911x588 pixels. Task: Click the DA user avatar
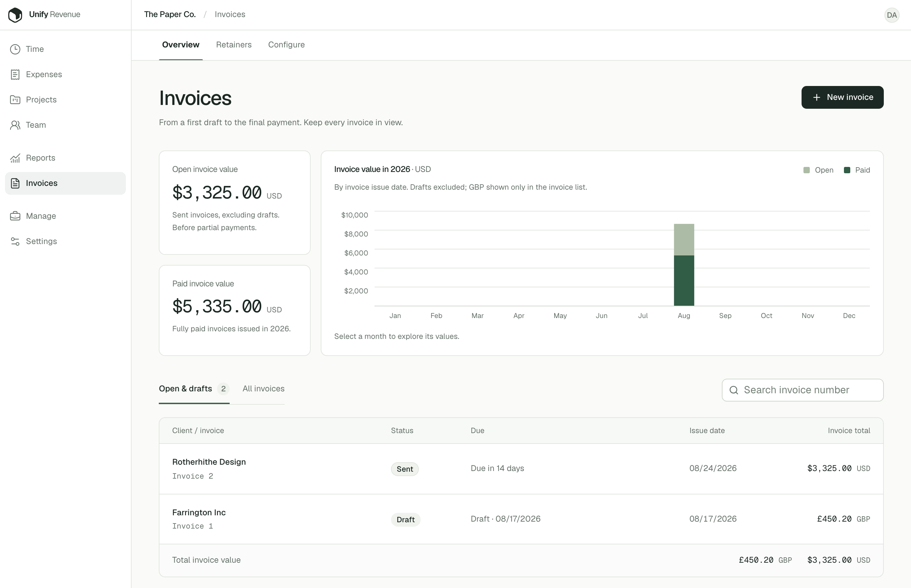coord(891,15)
